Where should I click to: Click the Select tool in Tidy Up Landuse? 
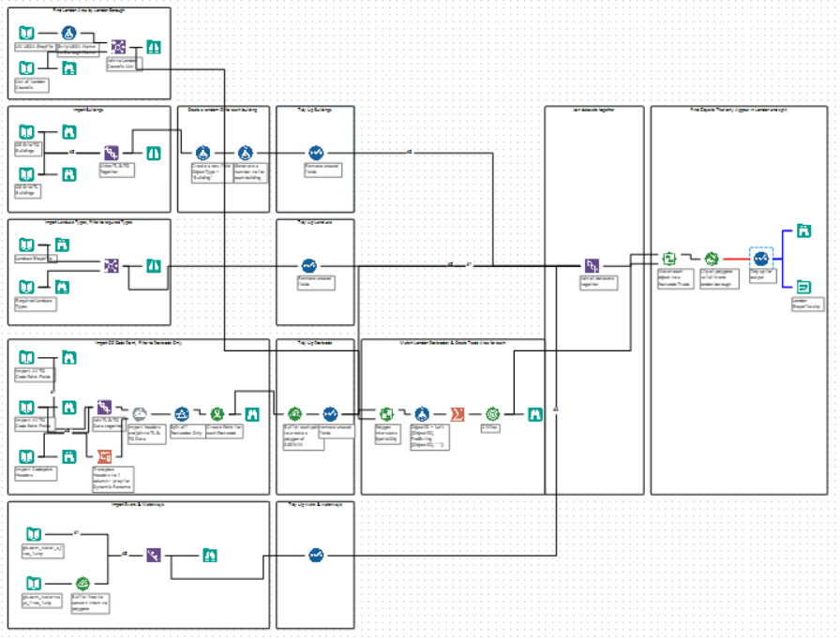coord(309,265)
